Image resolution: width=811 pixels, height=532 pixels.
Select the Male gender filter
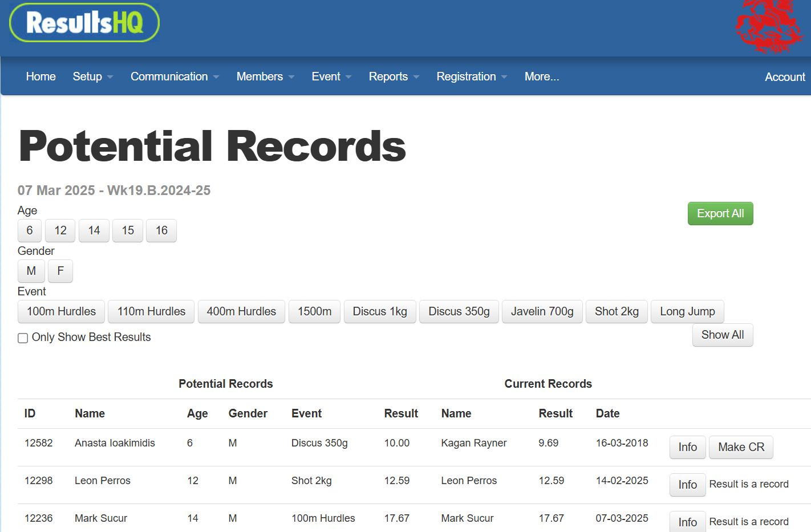pyautogui.click(x=31, y=271)
